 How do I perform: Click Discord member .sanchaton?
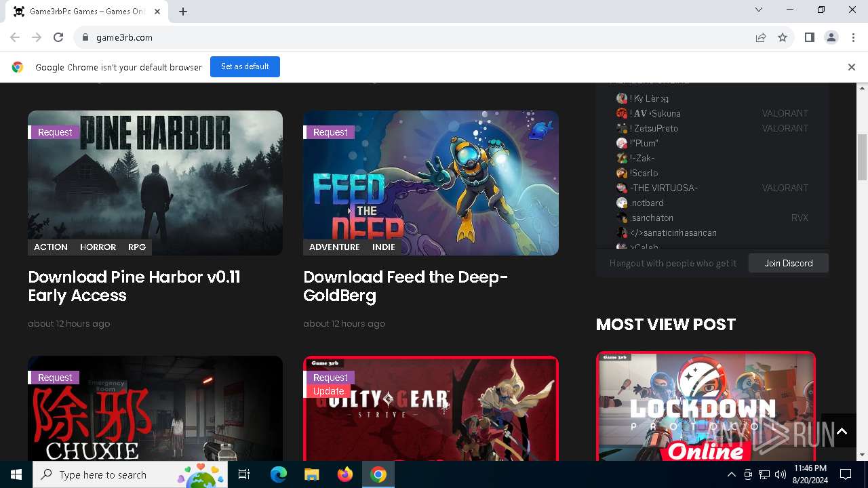point(645,218)
